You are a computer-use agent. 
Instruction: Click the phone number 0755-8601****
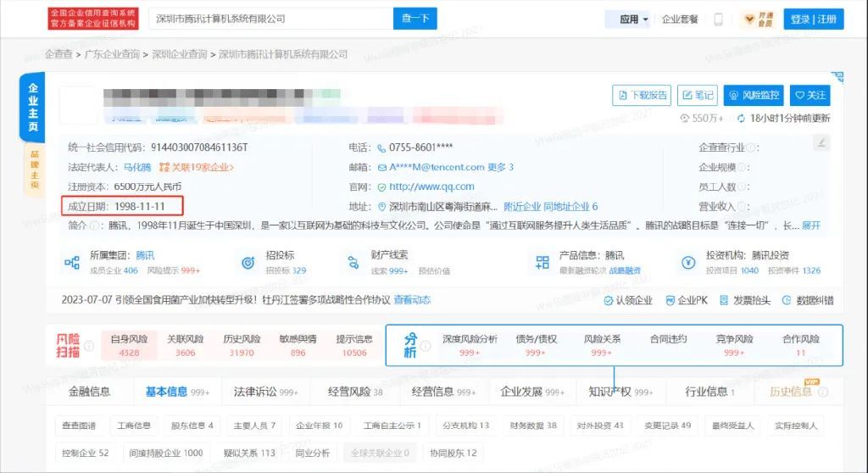click(420, 147)
